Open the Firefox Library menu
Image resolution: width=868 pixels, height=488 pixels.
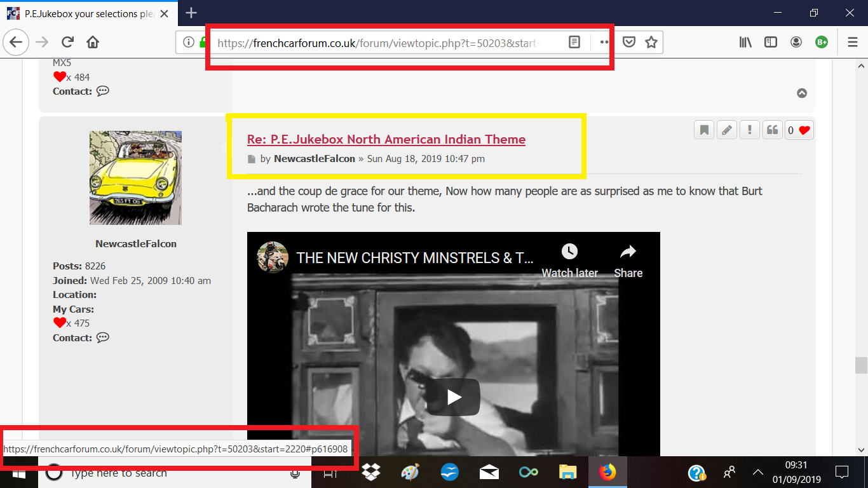(745, 43)
